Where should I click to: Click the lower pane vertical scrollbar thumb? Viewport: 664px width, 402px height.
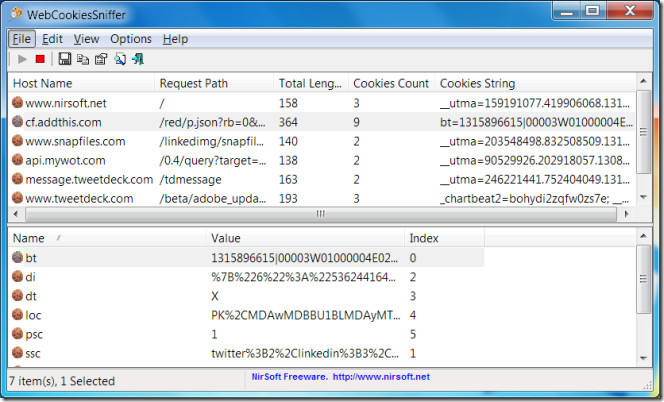tap(643, 279)
